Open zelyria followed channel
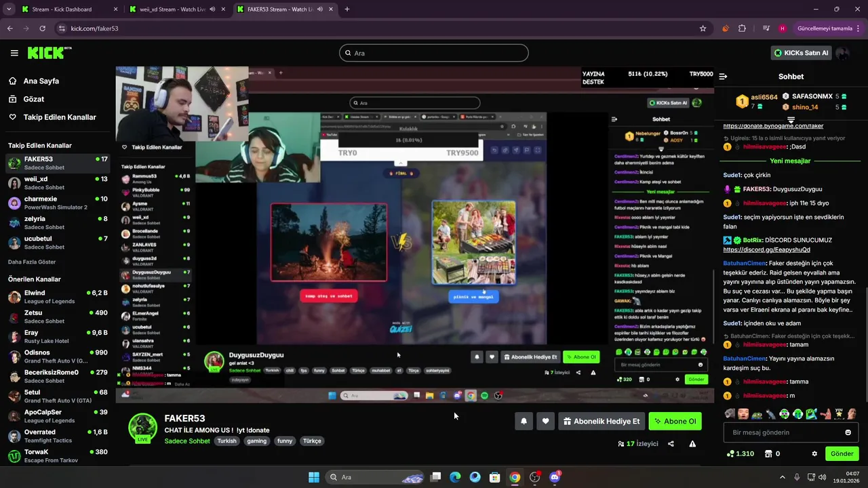 tap(57, 222)
